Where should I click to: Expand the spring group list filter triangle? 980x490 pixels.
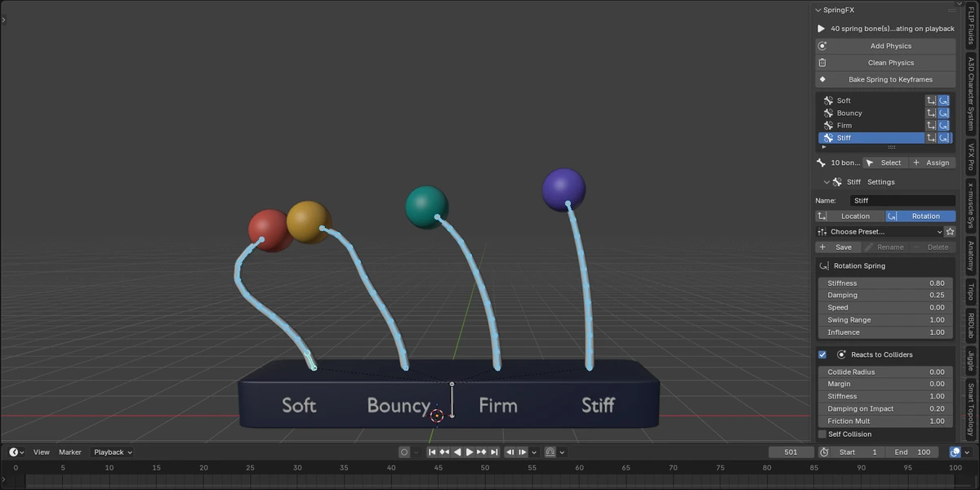[x=823, y=147]
